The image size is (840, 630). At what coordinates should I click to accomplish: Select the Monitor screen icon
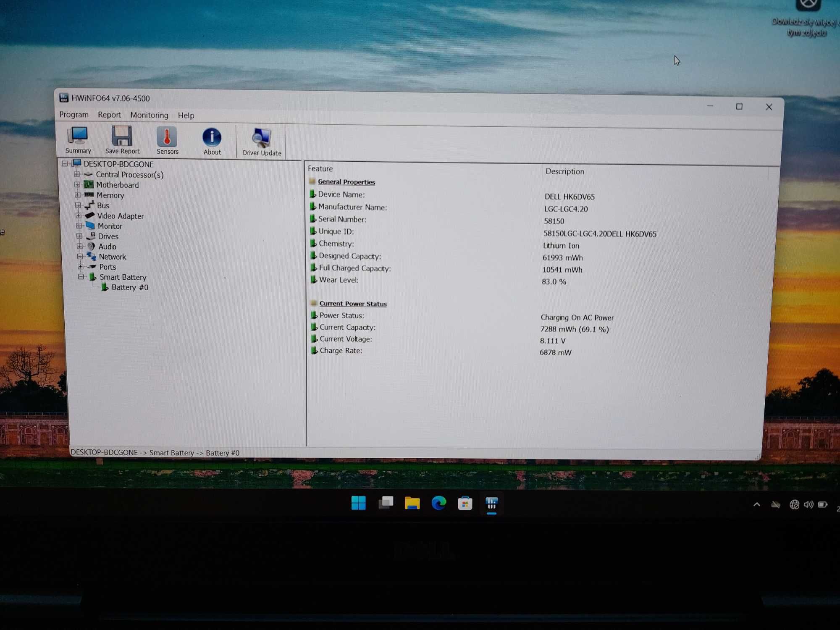pos(90,225)
